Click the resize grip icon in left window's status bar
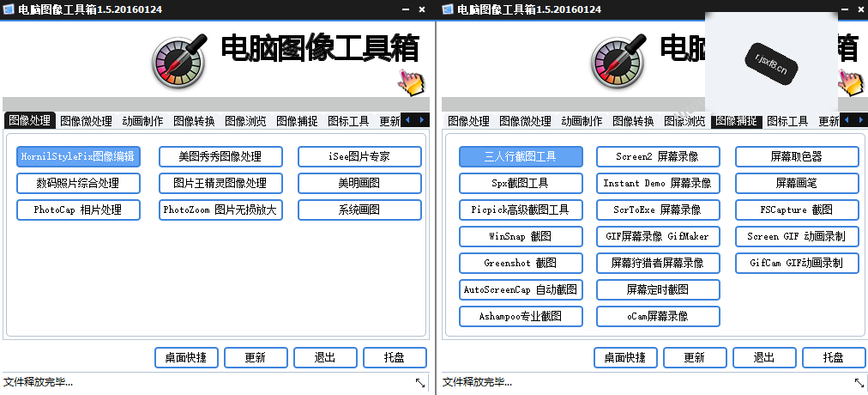This screenshot has width=868, height=395. [420, 382]
